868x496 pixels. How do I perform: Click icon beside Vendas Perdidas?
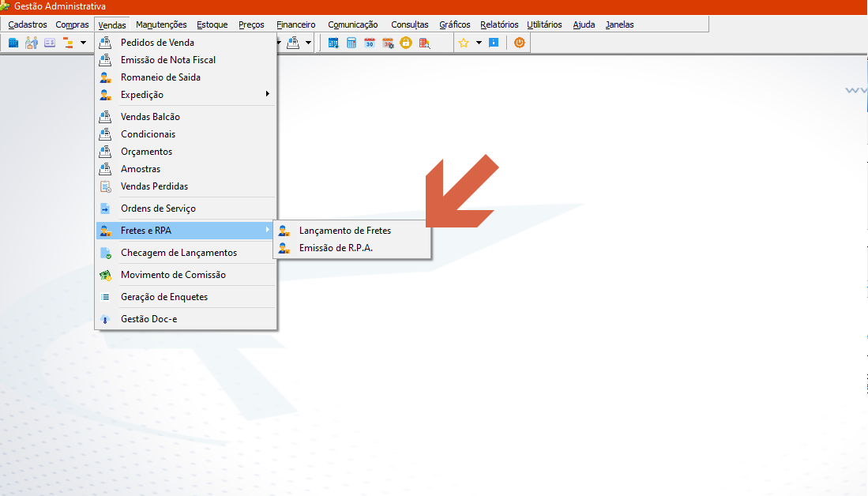click(105, 186)
